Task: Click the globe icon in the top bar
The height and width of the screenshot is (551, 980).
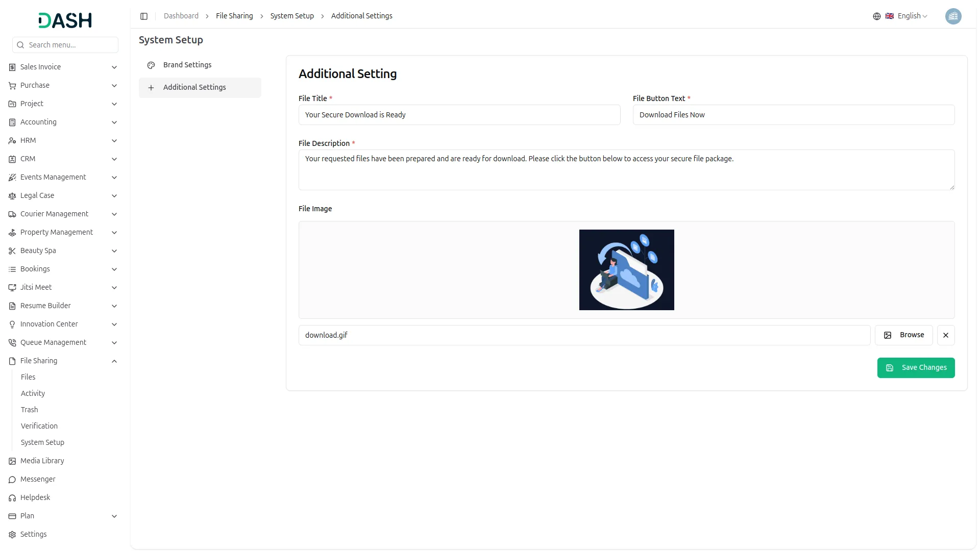Action: (876, 16)
